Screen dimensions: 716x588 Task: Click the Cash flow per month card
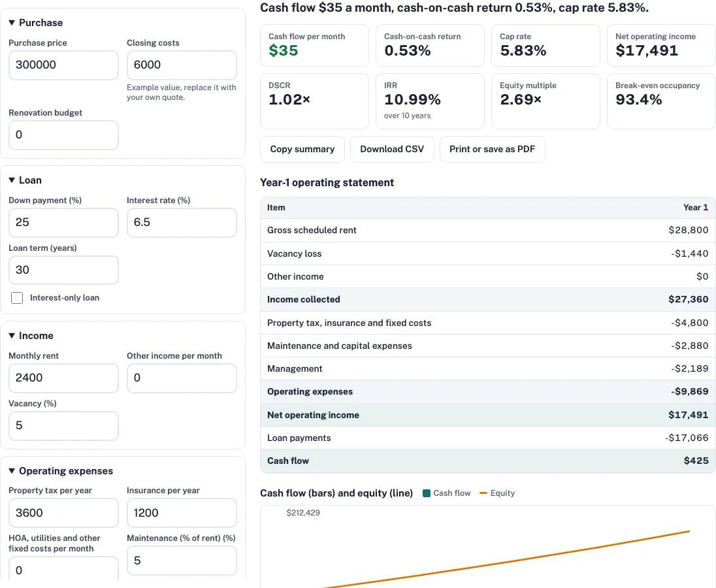[x=314, y=45]
